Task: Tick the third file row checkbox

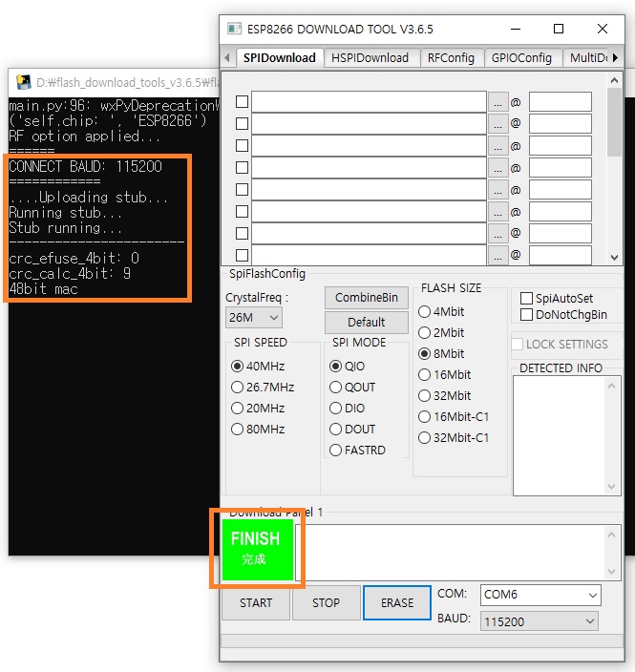Action: pos(242,145)
